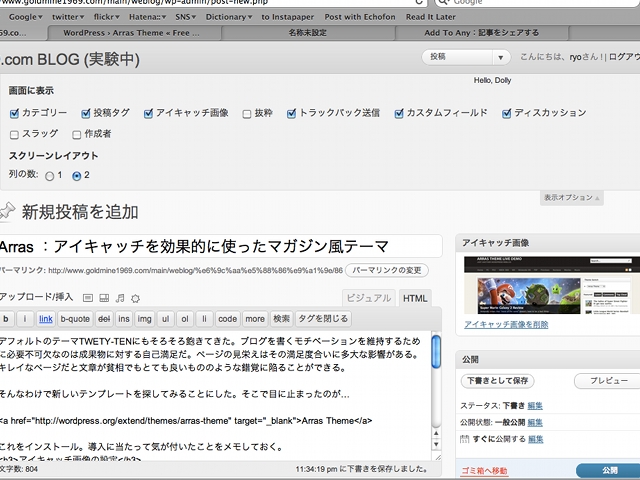Click 編集 link next to ステータス
Image resolution: width=640 pixels, height=480 pixels.
pyautogui.click(x=535, y=406)
